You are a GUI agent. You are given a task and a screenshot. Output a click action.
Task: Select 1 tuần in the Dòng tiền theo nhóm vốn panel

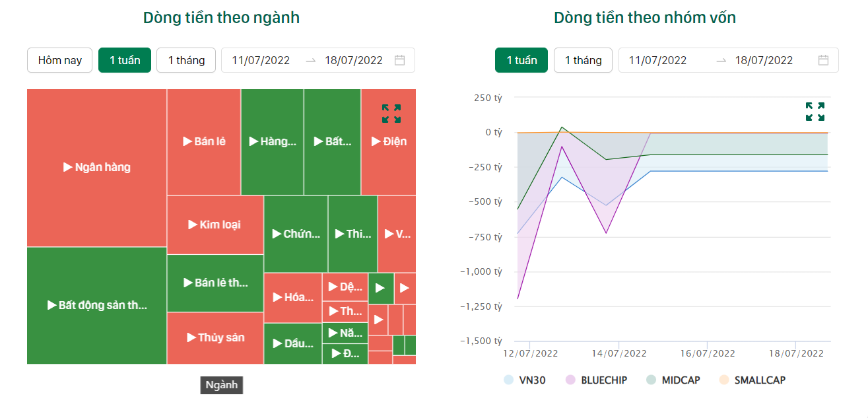coord(521,60)
